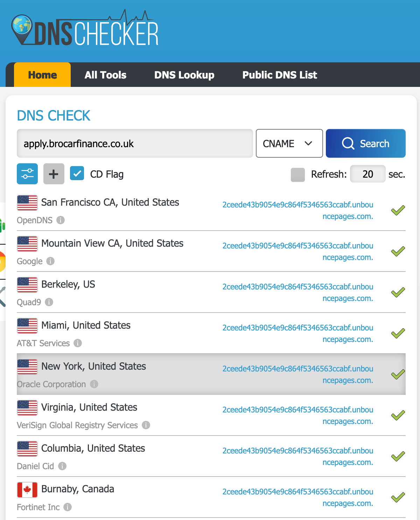Click the green checkmark for New York
This screenshot has width=420, height=520.
tap(398, 374)
